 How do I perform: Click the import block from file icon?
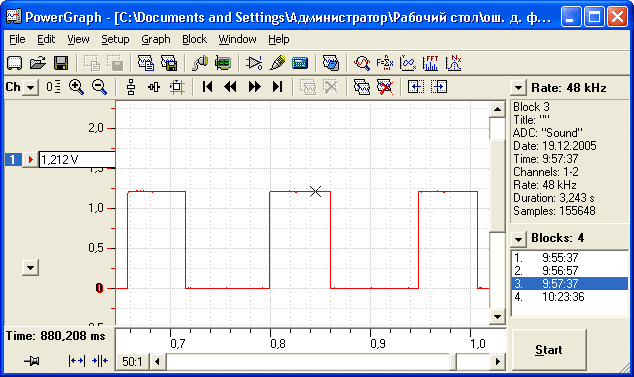(146, 63)
